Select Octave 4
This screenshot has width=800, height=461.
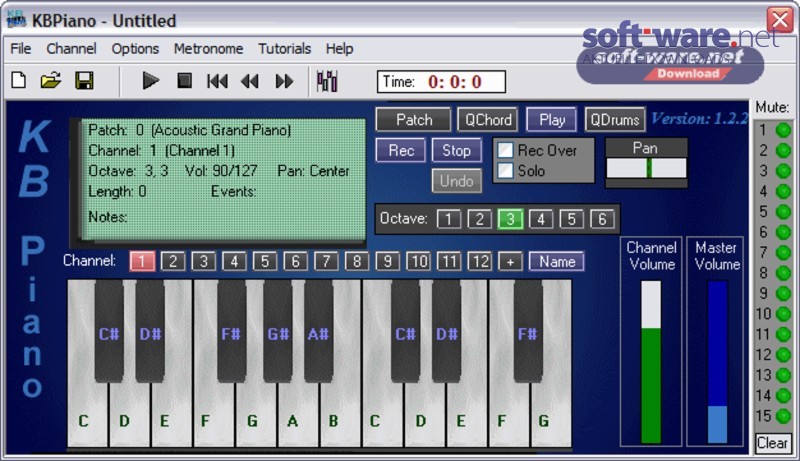[x=541, y=219]
